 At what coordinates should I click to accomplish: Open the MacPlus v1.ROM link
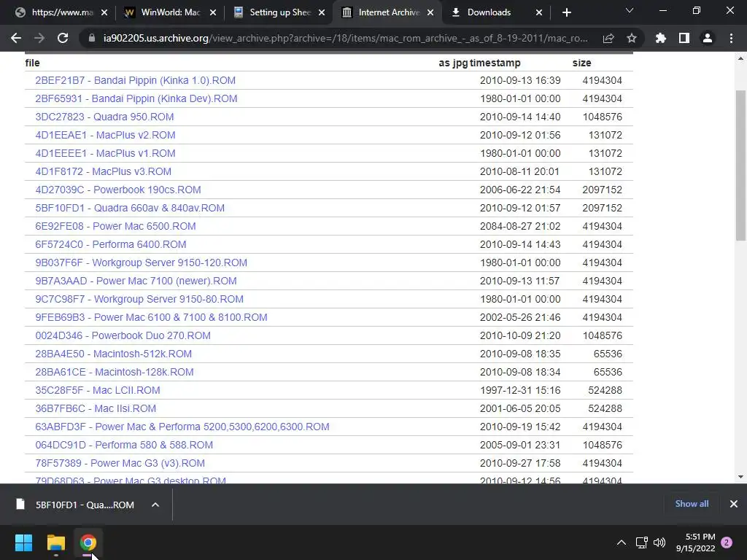[105, 153]
